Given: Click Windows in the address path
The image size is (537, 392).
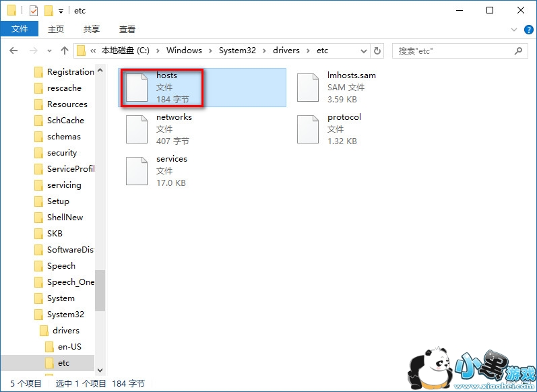Looking at the screenshot, I should tap(184, 51).
